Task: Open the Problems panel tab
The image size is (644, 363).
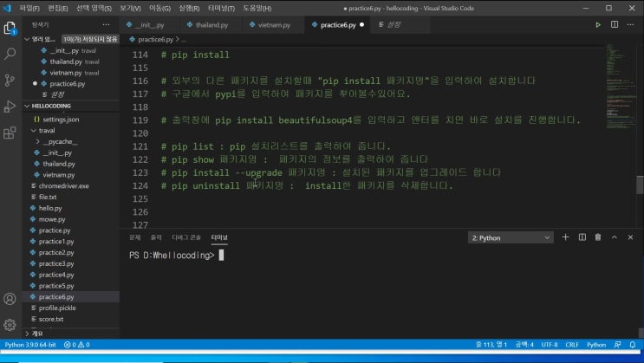Action: (134, 237)
